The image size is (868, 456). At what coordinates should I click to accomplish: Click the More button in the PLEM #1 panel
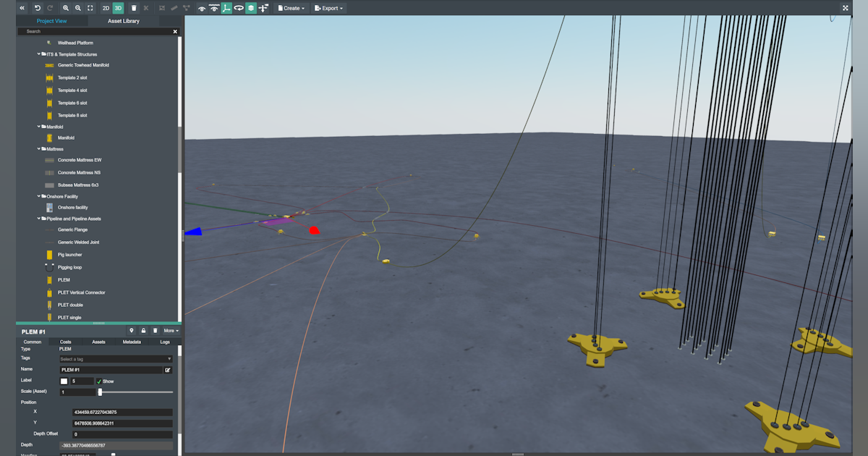pos(171,331)
